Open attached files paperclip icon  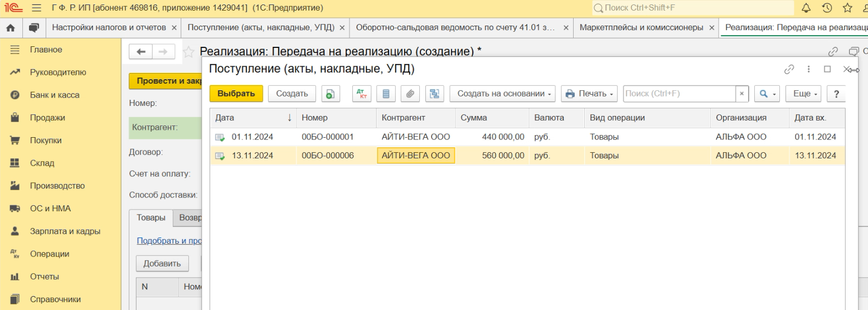[409, 94]
